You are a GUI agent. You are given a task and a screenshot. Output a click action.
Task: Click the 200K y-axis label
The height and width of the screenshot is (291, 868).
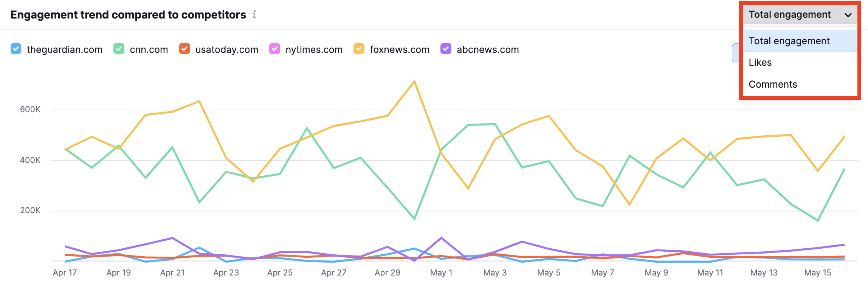(30, 211)
